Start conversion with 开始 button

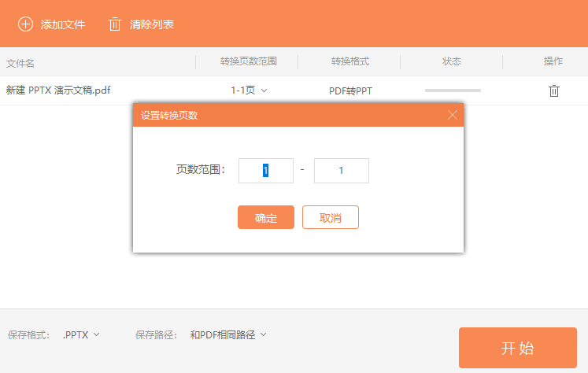517,348
